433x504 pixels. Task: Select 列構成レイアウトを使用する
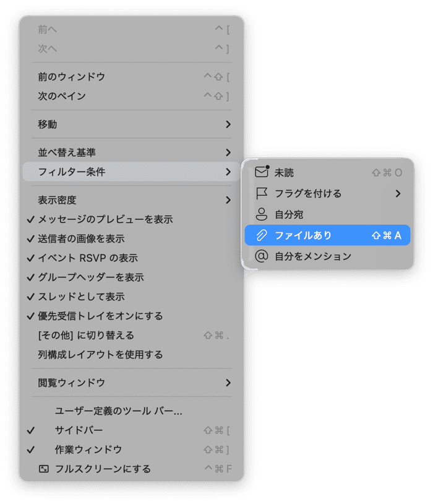click(x=100, y=355)
